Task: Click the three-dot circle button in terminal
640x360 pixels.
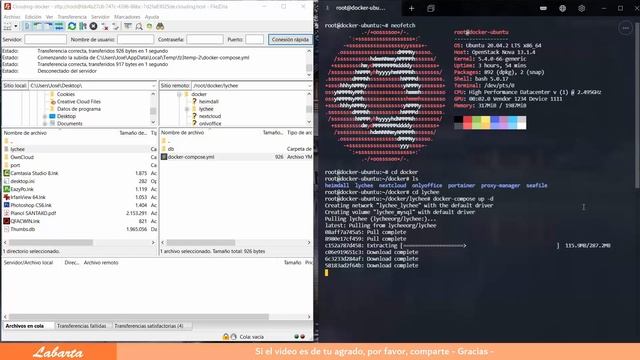Action: pyautogui.click(x=626, y=28)
